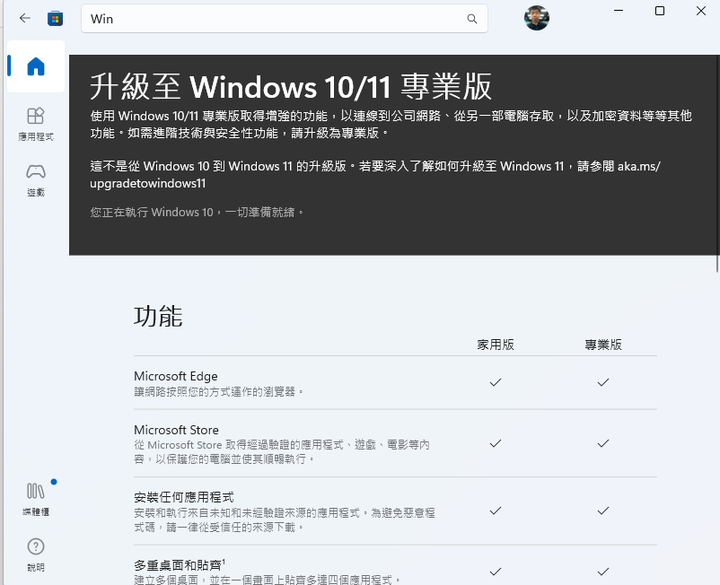Click the search magnifier icon
Screen dimensions: 720x585
pos(472,19)
